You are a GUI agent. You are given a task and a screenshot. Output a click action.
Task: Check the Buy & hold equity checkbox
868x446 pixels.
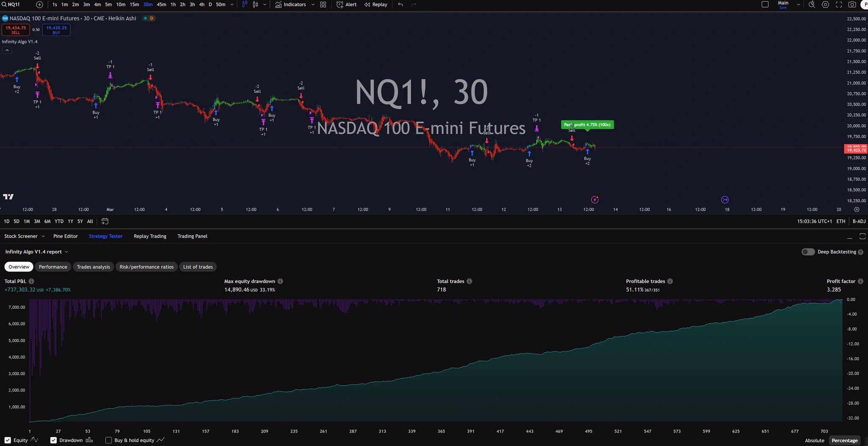pyautogui.click(x=108, y=440)
